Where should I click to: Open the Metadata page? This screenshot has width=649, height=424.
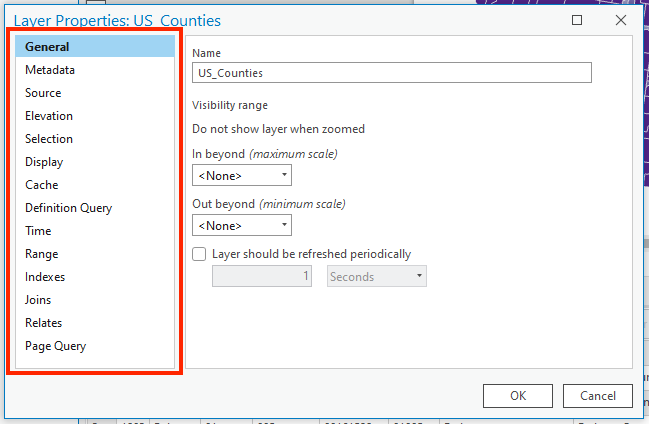[95, 70]
